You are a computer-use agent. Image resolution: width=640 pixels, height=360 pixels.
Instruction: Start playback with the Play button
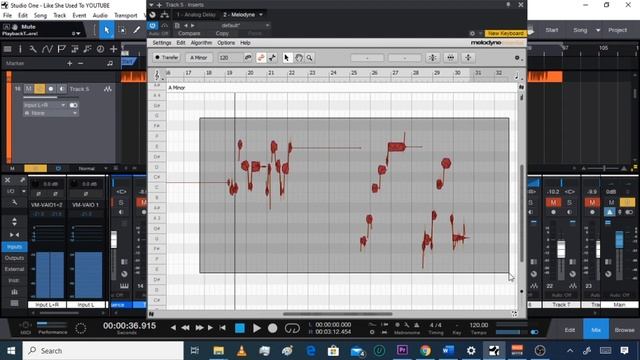click(x=257, y=328)
